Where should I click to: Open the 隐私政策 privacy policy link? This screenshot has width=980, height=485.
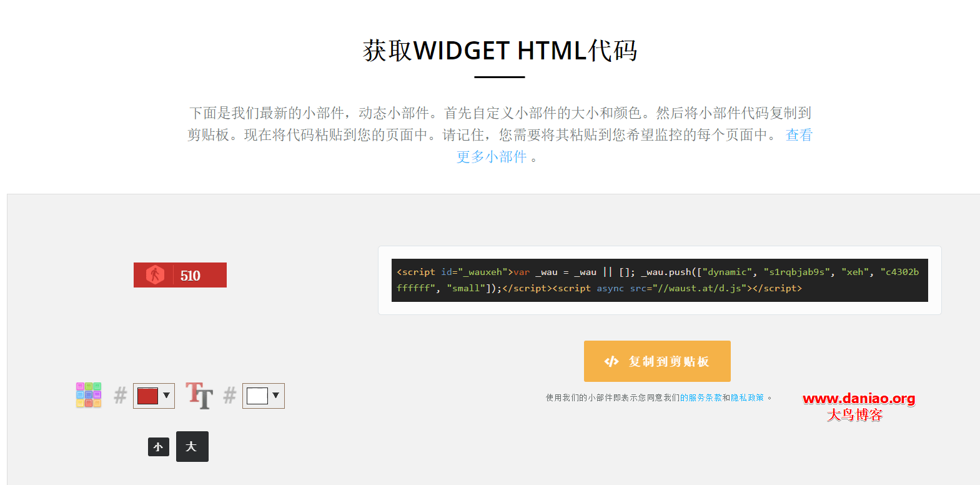[747, 397]
